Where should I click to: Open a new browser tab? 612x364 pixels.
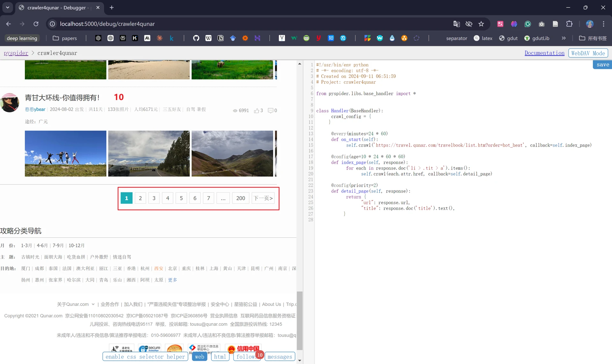pos(112,7)
